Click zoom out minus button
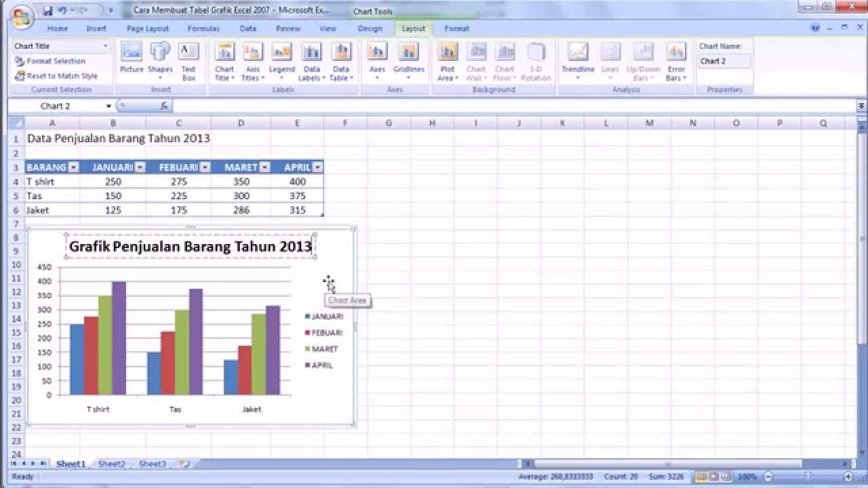Screen dimensions: 868x488 click(x=768, y=476)
